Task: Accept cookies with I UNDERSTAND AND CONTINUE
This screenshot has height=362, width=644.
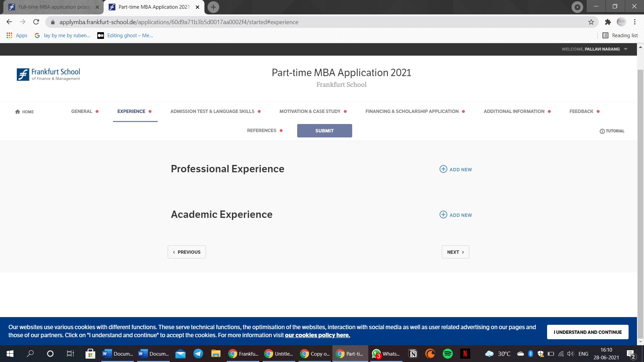Action: 588,332
